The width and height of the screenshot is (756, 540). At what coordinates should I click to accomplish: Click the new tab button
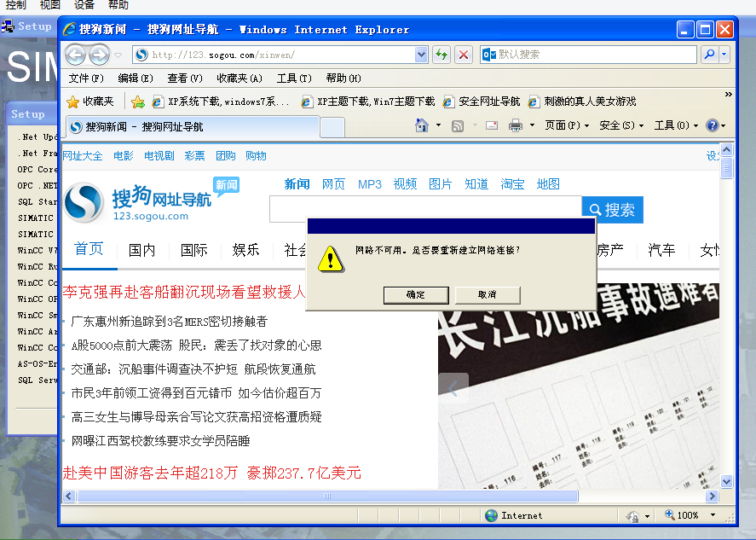tap(332, 128)
